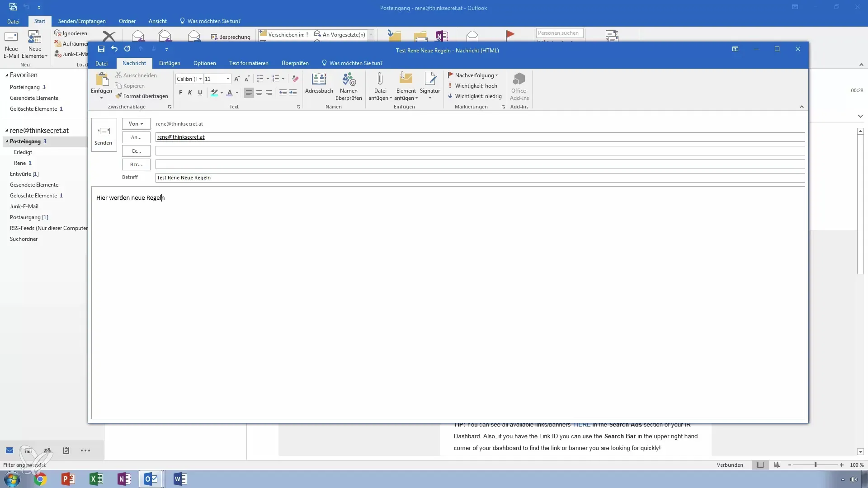The height and width of the screenshot is (488, 868).
Task: Launch Word from taskbar
Action: (x=179, y=479)
